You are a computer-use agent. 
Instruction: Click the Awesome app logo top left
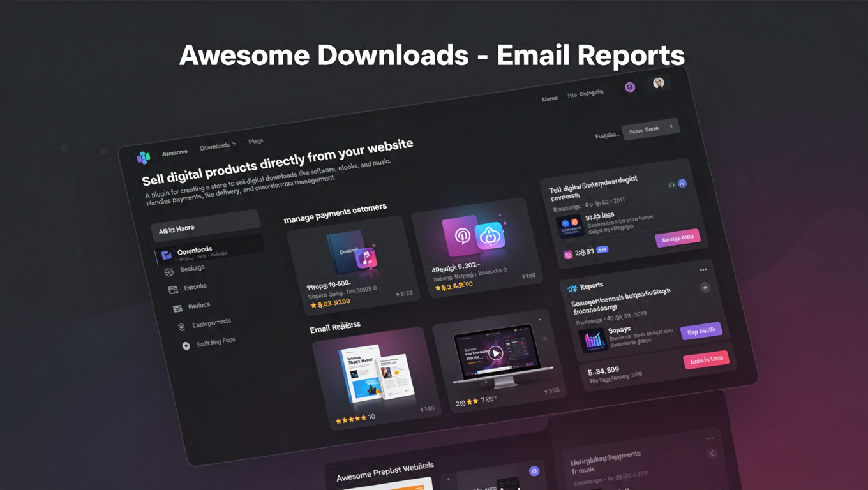click(144, 156)
